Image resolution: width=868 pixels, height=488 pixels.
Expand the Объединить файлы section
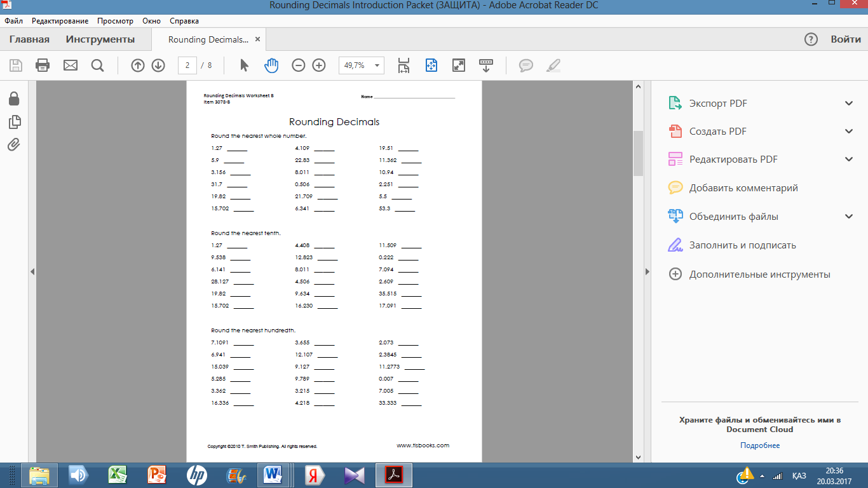[x=849, y=217]
